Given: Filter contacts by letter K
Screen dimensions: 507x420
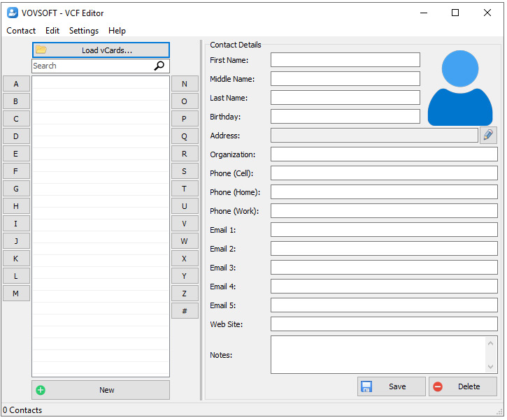Looking at the screenshot, I should click(x=16, y=259).
